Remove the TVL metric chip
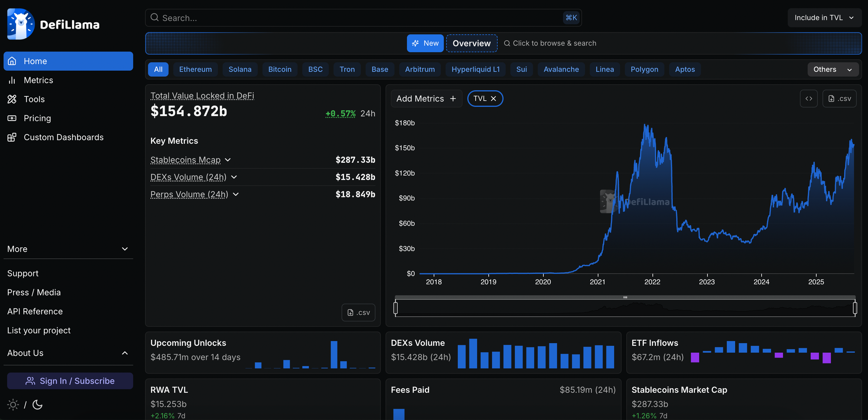The height and width of the screenshot is (420, 868). point(493,98)
